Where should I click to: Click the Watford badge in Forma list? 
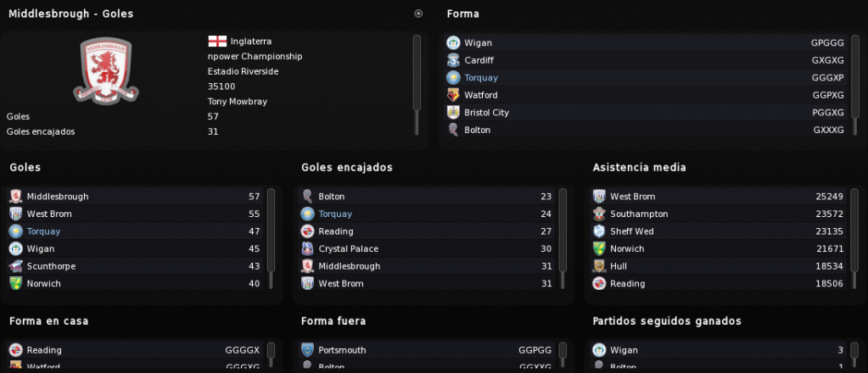click(453, 95)
